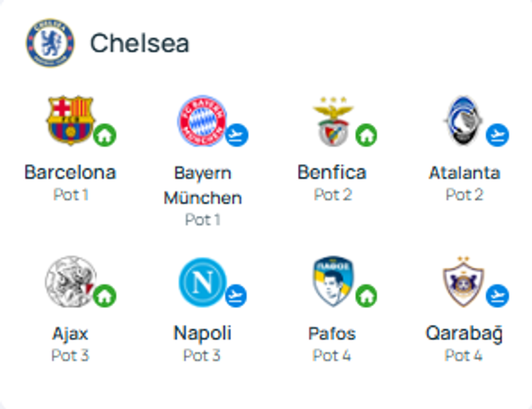Click the Ajax club logo
532x409 pixels.
tap(71, 281)
